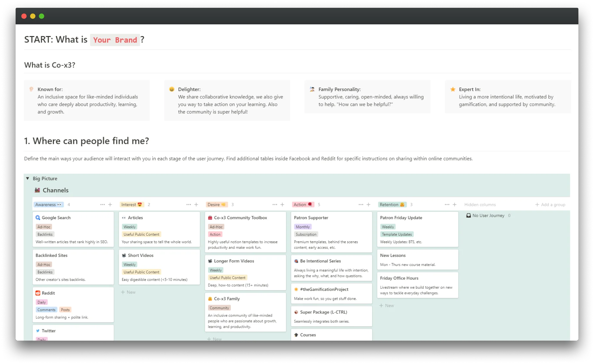Click the Delighter callout emoji icon
Image resolution: width=594 pixels, height=364 pixels.
(172, 89)
